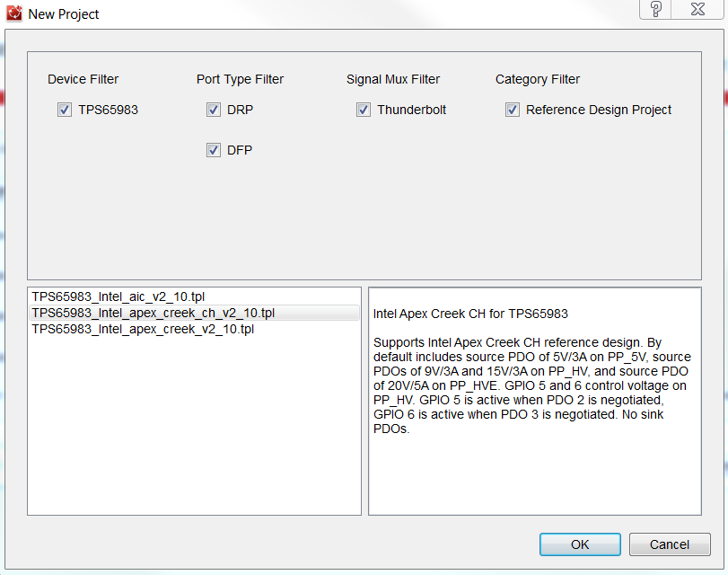Click the Device Filter heading

click(83, 79)
